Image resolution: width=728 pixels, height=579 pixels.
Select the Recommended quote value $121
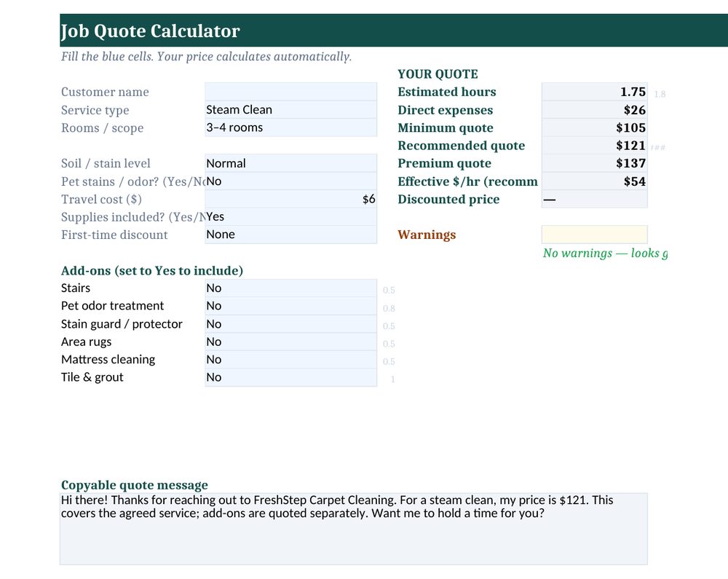coord(594,146)
